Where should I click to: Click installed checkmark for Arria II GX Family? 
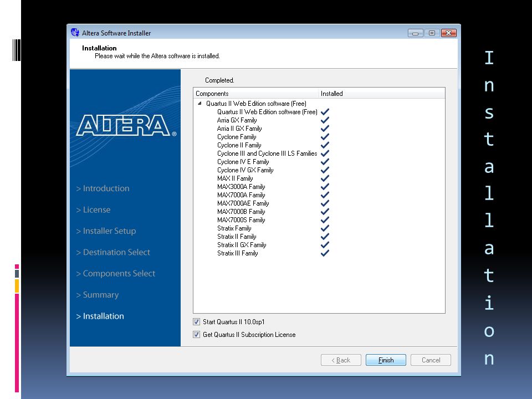click(325, 129)
